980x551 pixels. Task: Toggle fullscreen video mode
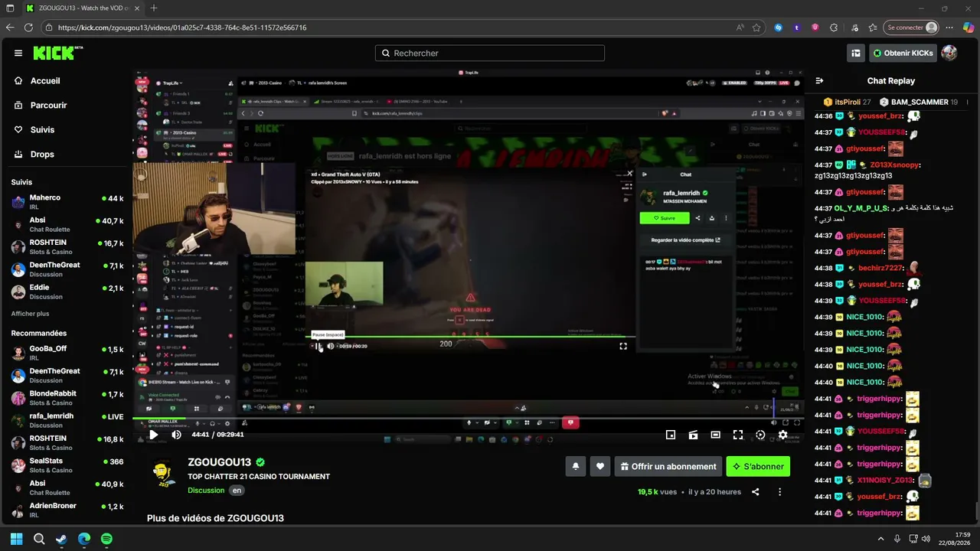[x=738, y=435]
